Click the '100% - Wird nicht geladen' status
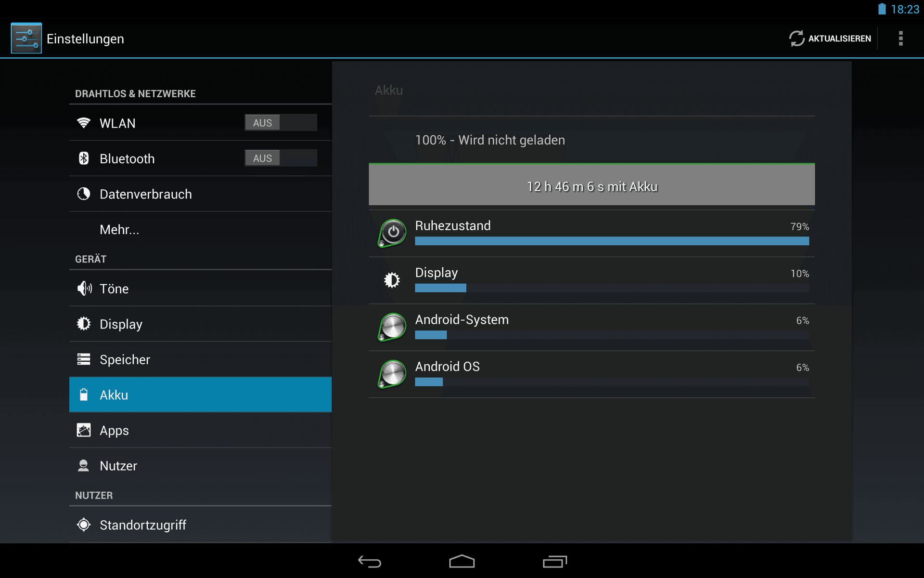The width and height of the screenshot is (924, 578). pos(490,140)
